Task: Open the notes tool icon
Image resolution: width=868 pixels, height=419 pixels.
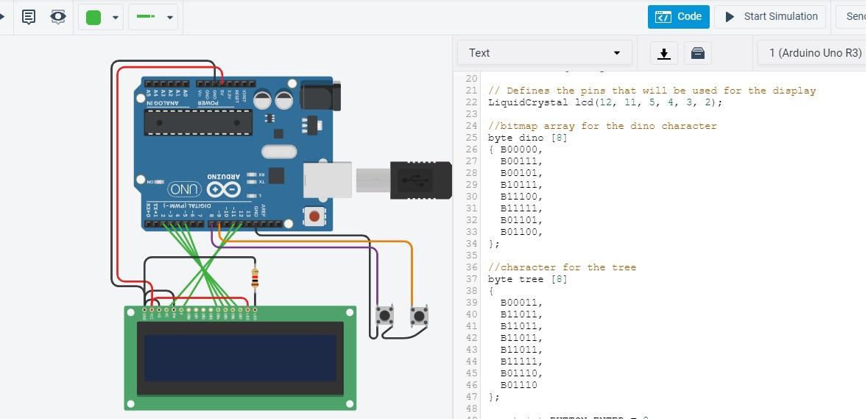Action: [x=29, y=17]
